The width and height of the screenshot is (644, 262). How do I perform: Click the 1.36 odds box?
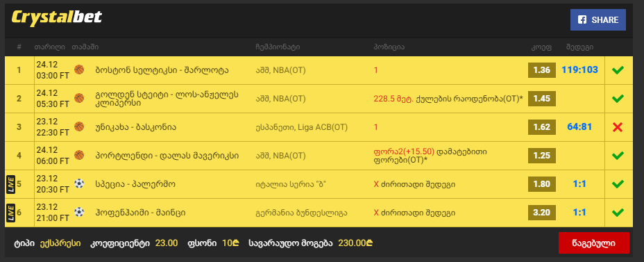click(x=542, y=70)
